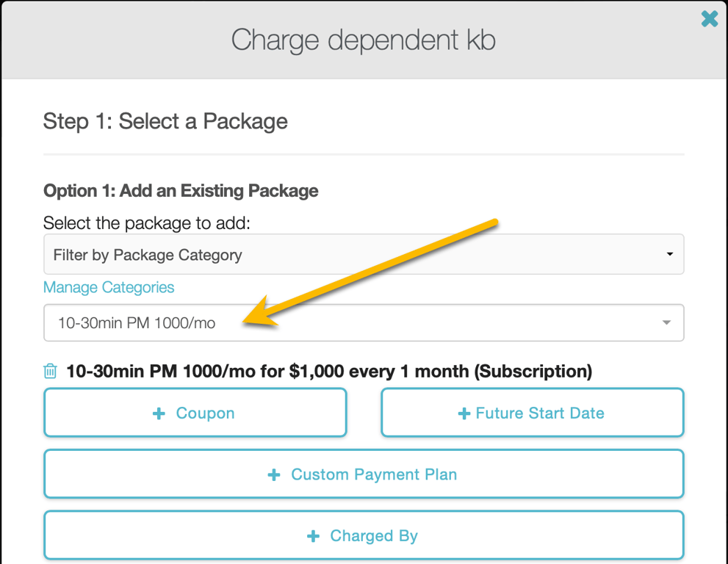Image resolution: width=728 pixels, height=564 pixels.
Task: Assign who the package is Charged By
Action: coord(364,535)
